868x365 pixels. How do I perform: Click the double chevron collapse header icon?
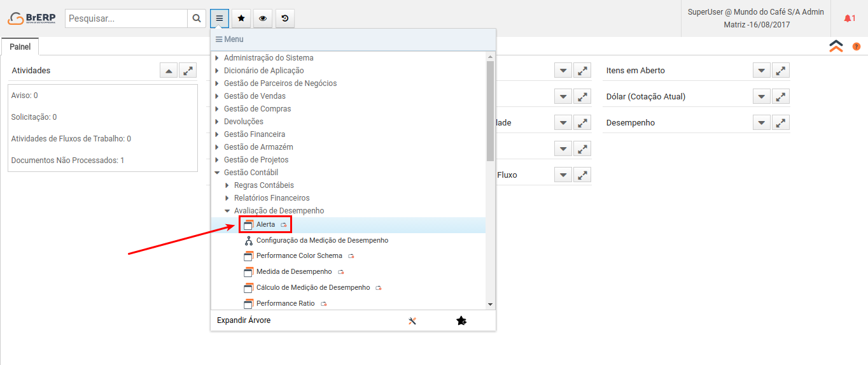click(836, 46)
